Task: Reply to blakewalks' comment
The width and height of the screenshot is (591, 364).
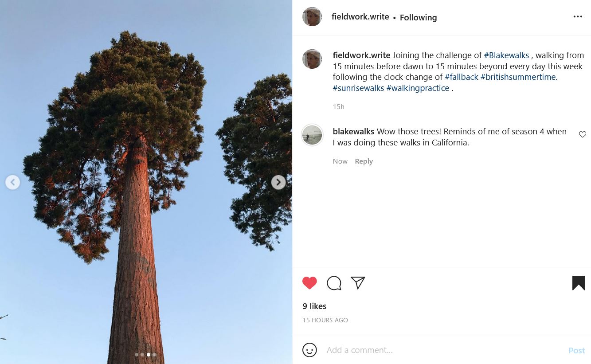Action: [364, 161]
